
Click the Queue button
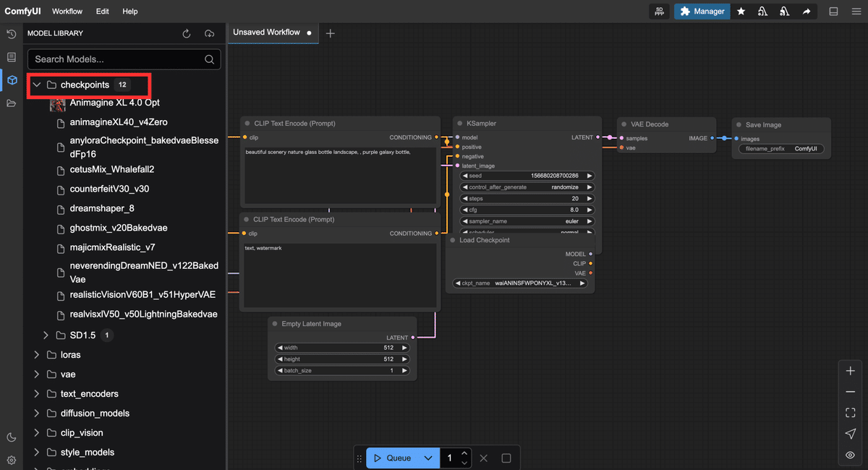point(393,458)
